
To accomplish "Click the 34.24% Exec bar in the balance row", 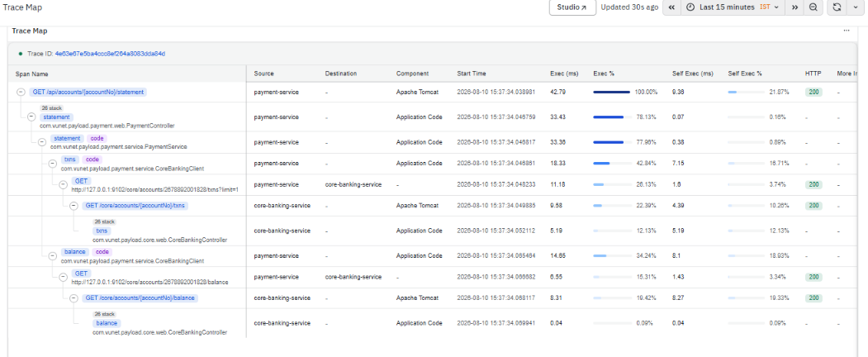I will pos(612,255).
